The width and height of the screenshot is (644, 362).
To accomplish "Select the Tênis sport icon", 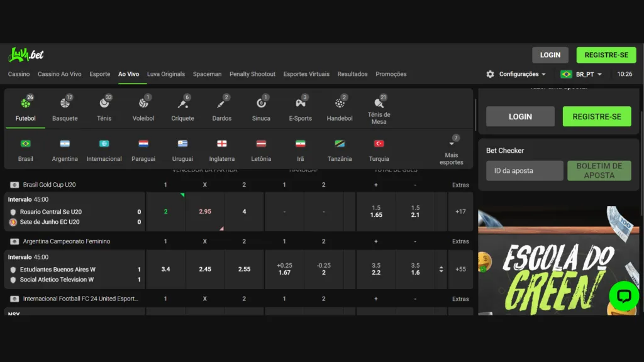I will pyautogui.click(x=104, y=102).
